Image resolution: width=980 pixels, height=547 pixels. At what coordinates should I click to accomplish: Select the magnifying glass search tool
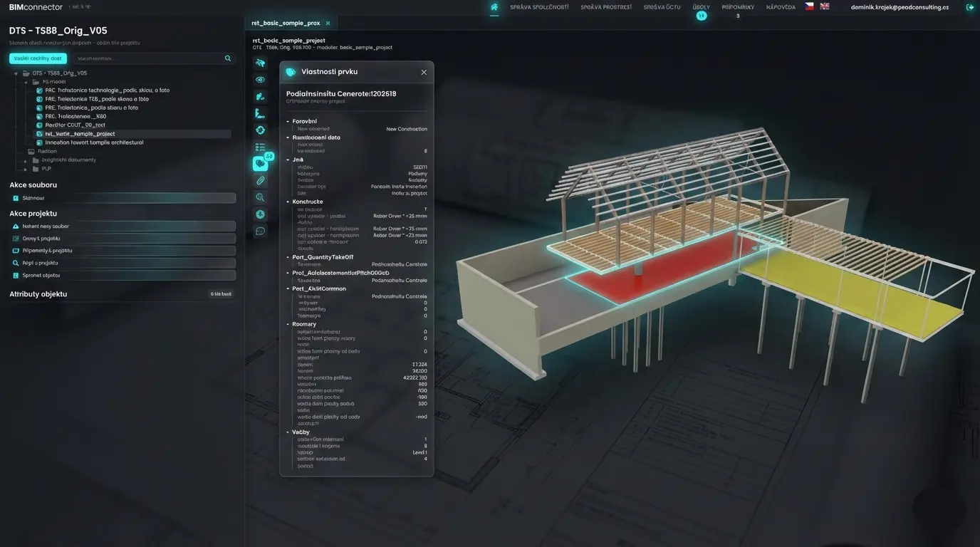coord(260,197)
